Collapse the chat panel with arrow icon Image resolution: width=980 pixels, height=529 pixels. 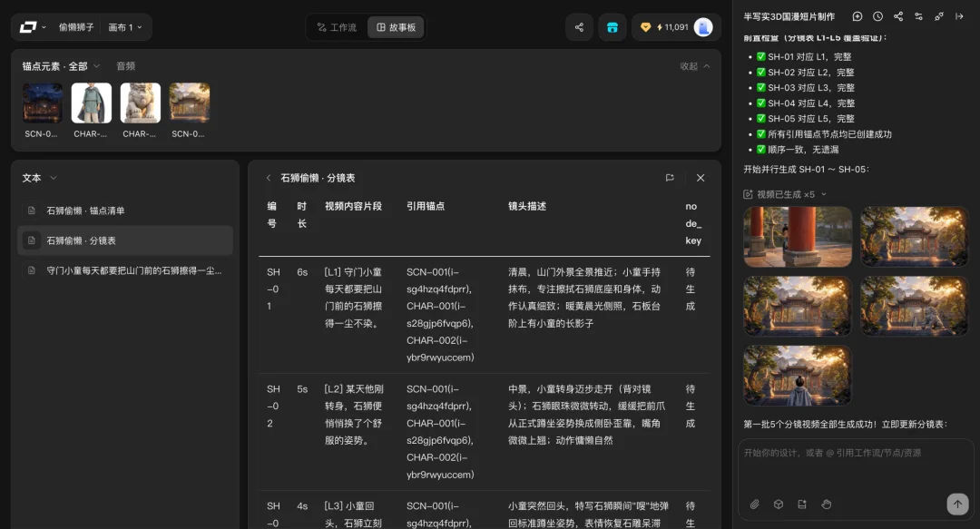click(959, 16)
